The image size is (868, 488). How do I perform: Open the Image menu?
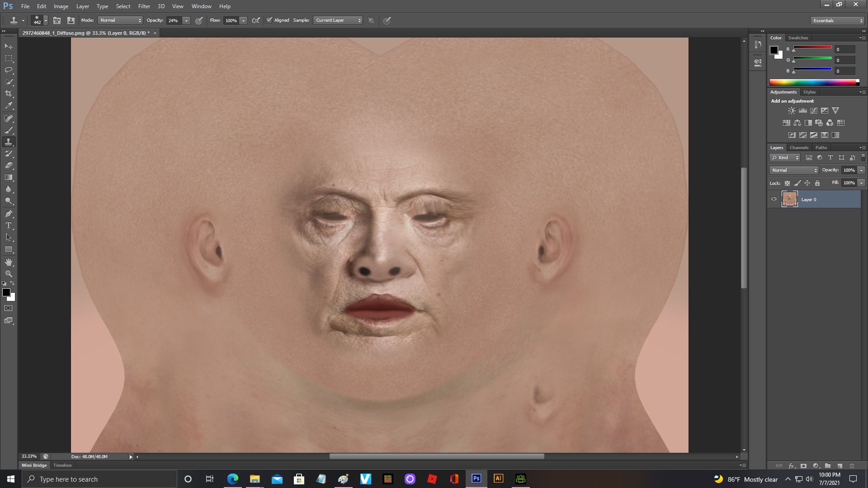(61, 6)
